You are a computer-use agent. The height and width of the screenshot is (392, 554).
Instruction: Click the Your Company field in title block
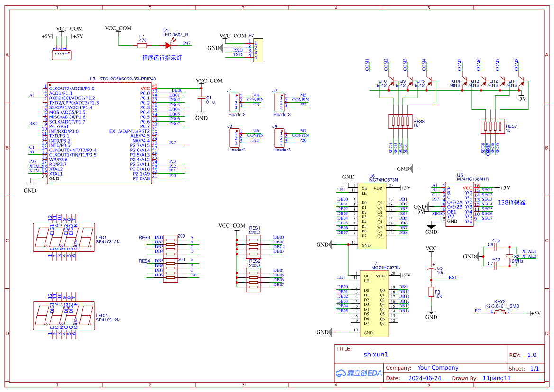[438, 368]
